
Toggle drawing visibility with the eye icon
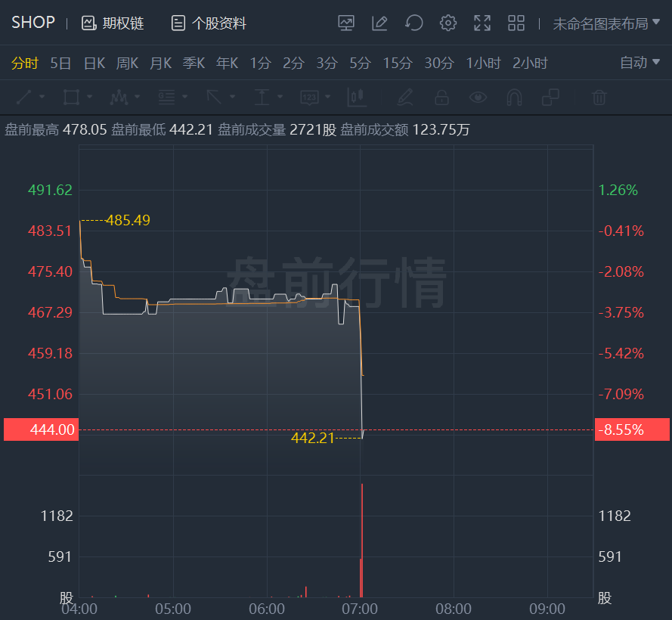pyautogui.click(x=478, y=97)
